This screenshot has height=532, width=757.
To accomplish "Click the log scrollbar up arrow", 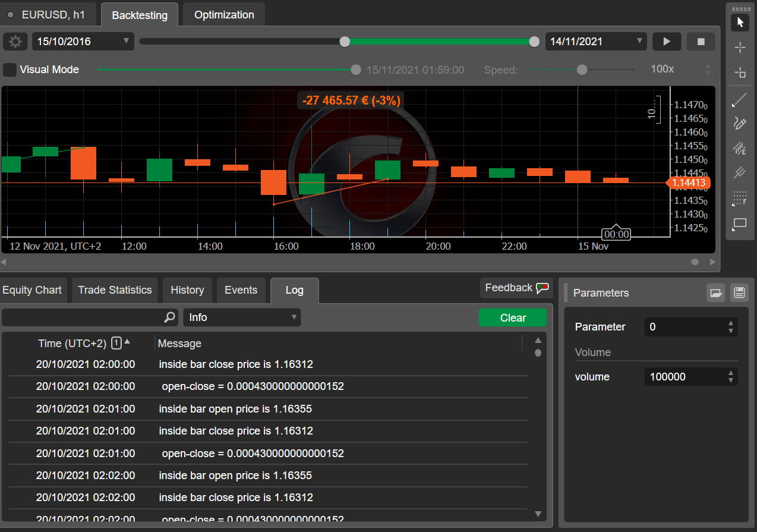I will [x=538, y=341].
